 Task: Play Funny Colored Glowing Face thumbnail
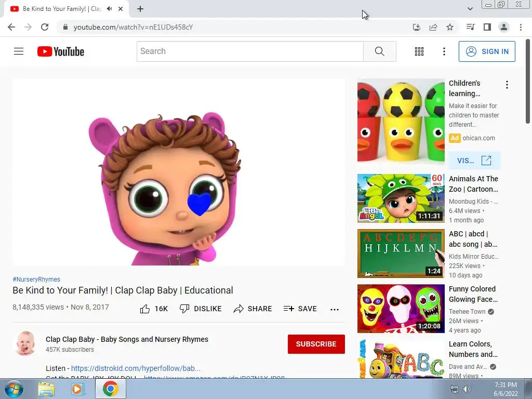click(401, 309)
